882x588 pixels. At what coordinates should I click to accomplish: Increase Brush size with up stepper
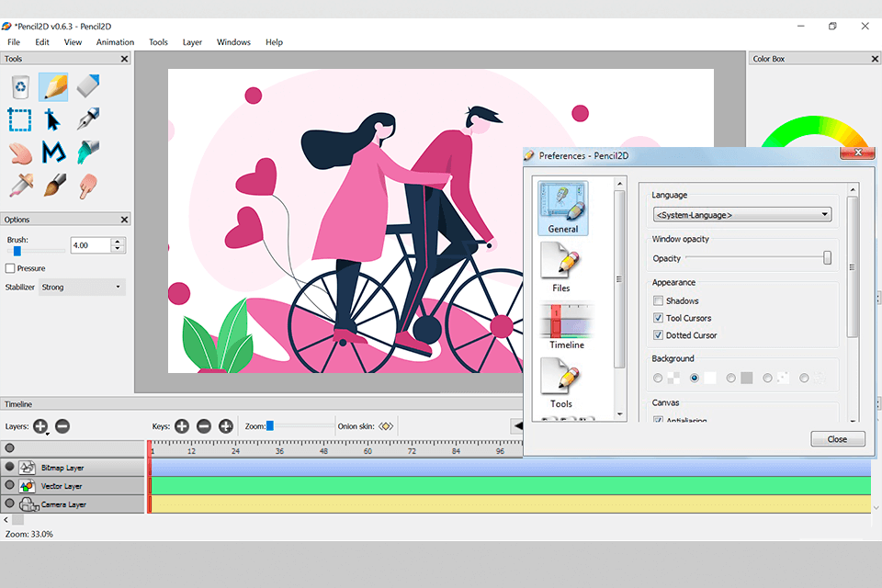pos(117,242)
